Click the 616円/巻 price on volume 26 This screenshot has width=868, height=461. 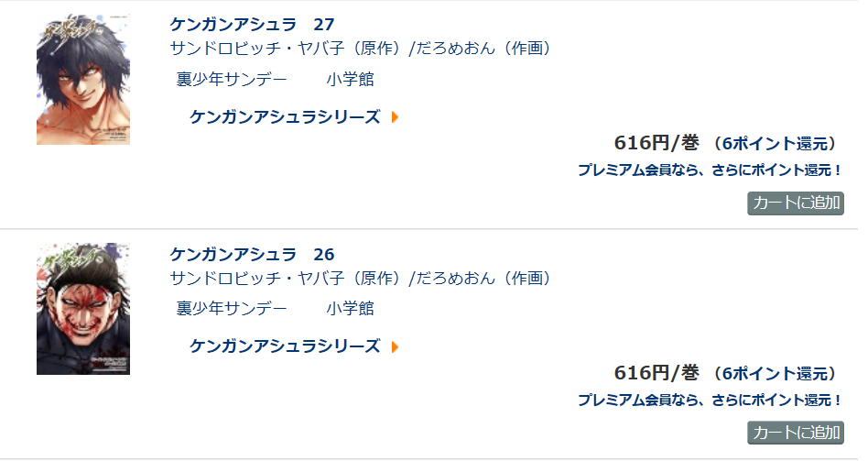pos(656,373)
